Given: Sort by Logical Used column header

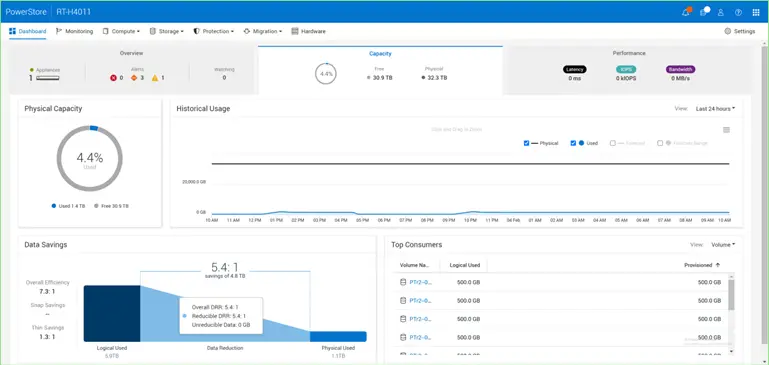Looking at the screenshot, I should (x=464, y=265).
